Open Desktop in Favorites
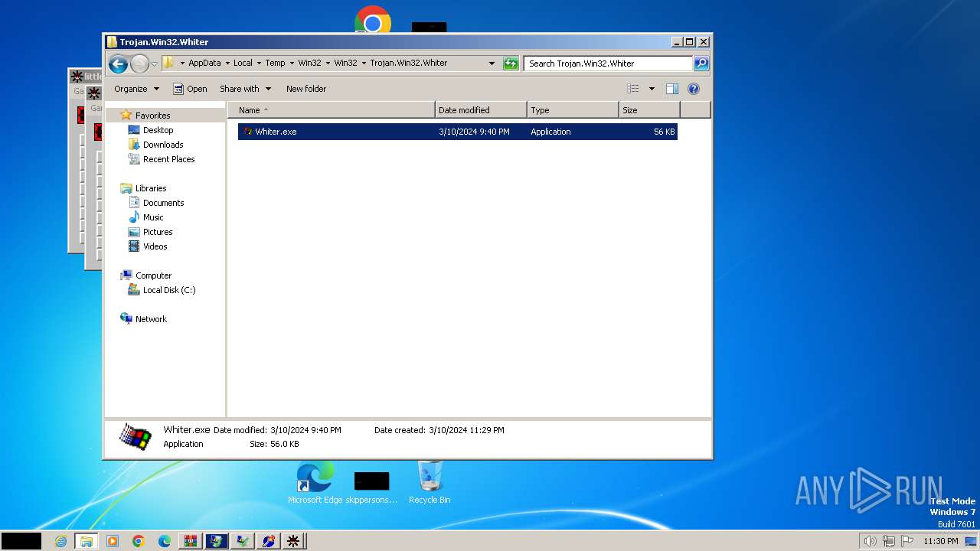 tap(158, 130)
